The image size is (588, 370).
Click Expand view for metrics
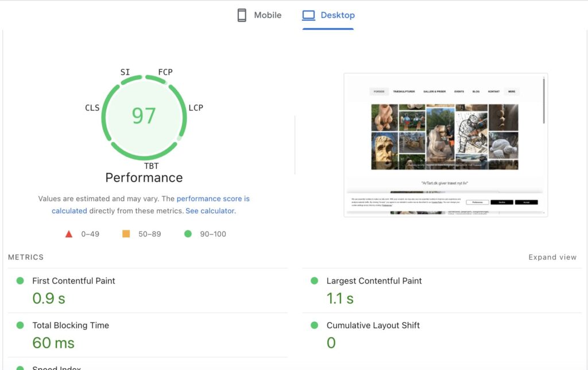tap(552, 257)
